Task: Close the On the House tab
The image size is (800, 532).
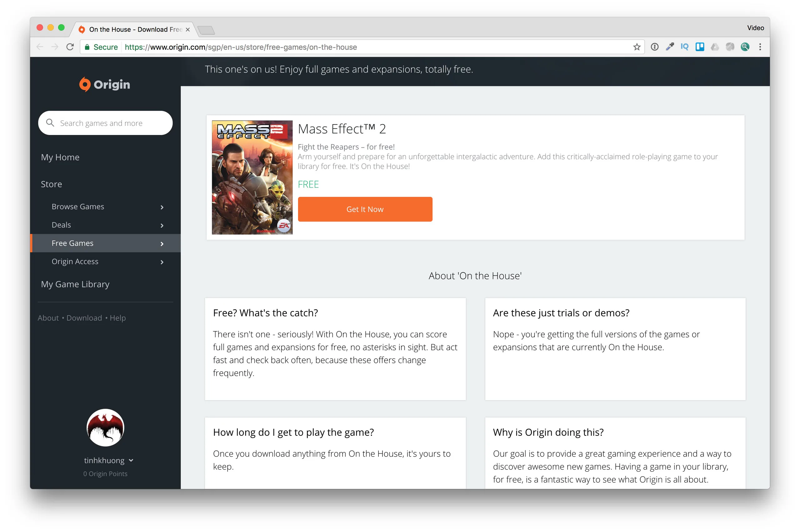Action: [x=188, y=29]
